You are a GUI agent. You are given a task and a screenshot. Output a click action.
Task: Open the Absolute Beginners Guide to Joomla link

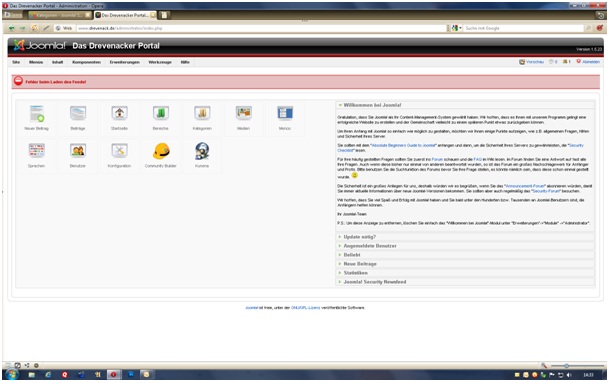click(x=404, y=145)
